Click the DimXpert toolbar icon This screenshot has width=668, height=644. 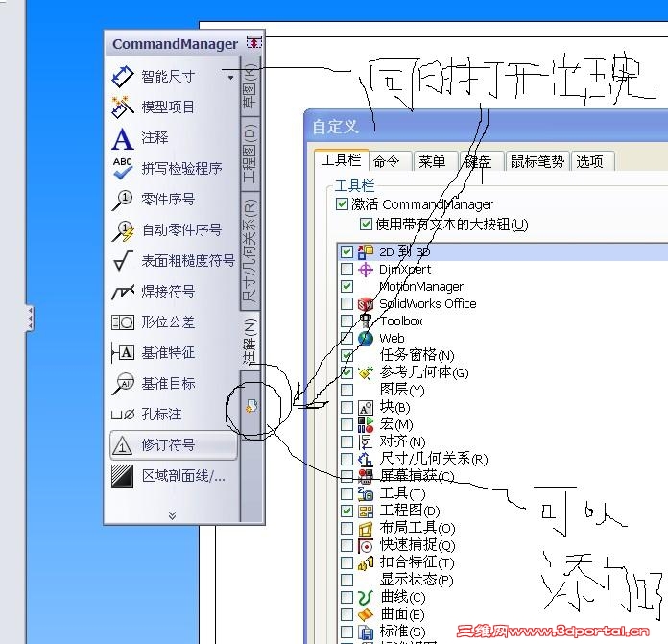click(x=366, y=270)
